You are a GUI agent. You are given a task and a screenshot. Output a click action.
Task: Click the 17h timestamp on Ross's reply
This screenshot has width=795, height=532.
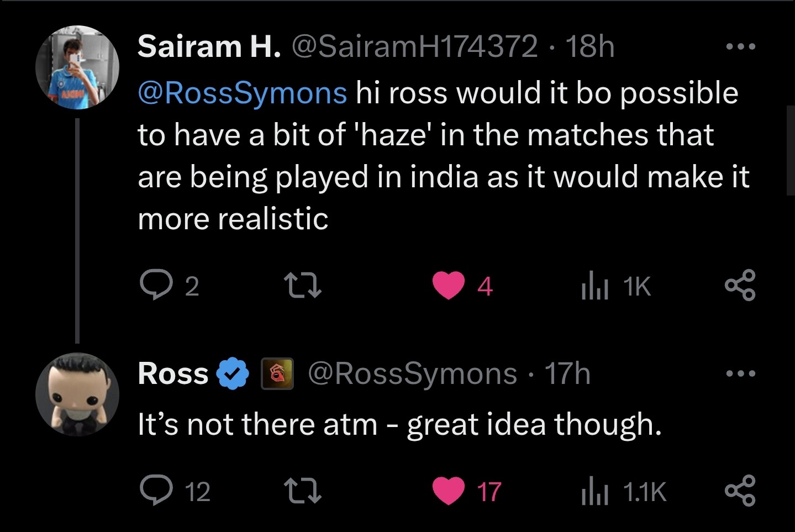568,373
